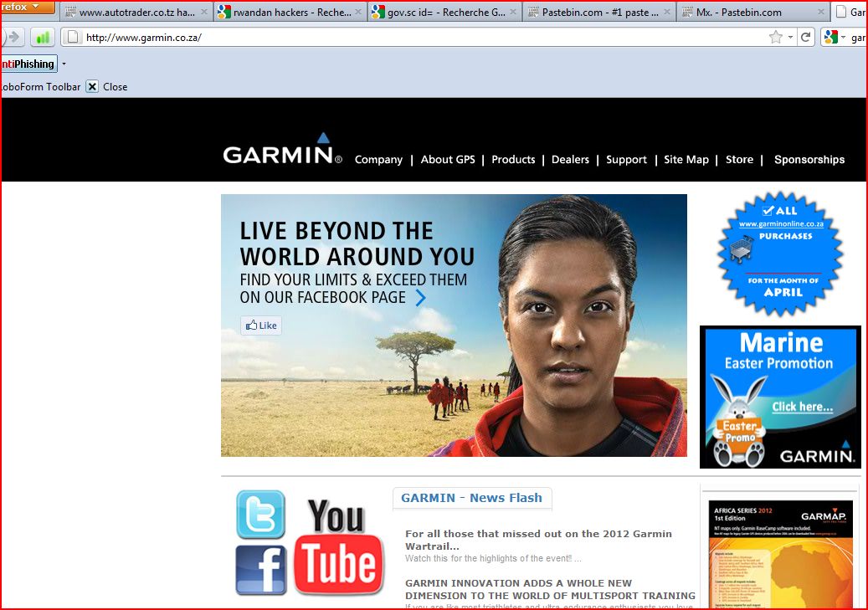Screen dimensions: 868x610
Task: Open the Pastebin.com #1 paste tab
Action: 598,12
